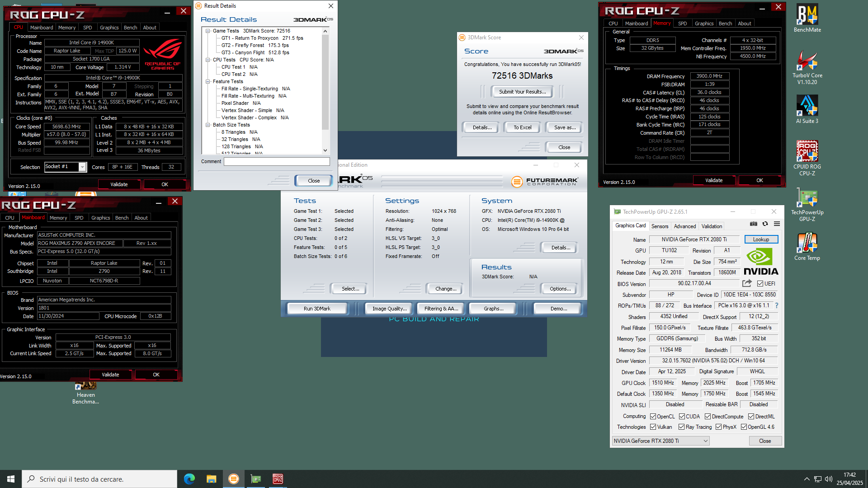Open Core Temp desktop icon

(807, 246)
